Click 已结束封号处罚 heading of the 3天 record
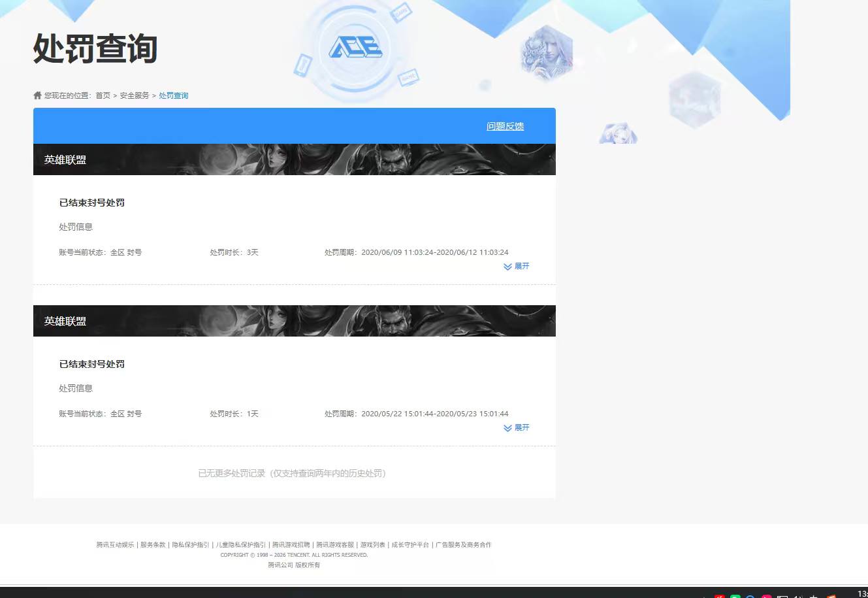868x598 pixels. point(92,203)
